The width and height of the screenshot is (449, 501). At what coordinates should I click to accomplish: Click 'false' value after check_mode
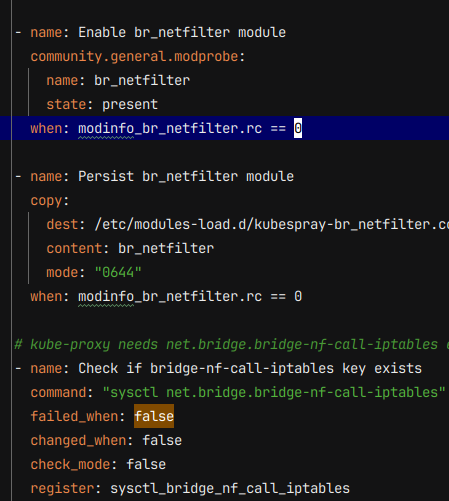click(x=146, y=464)
